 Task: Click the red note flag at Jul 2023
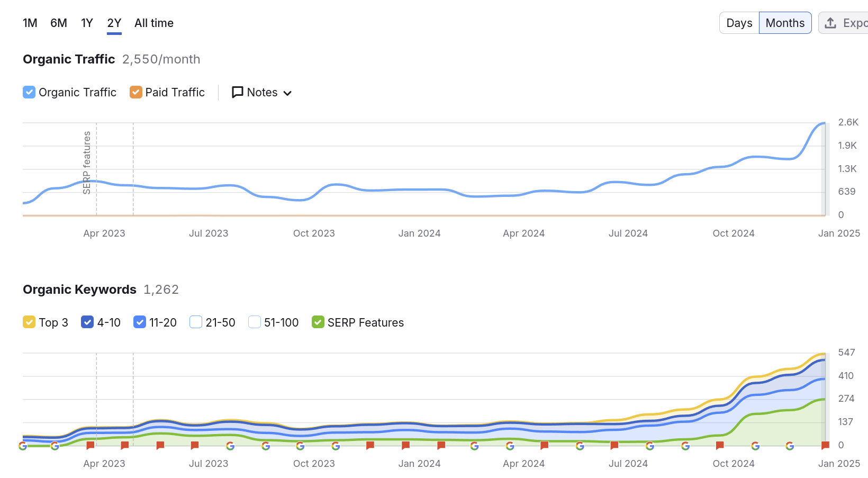pos(195,446)
